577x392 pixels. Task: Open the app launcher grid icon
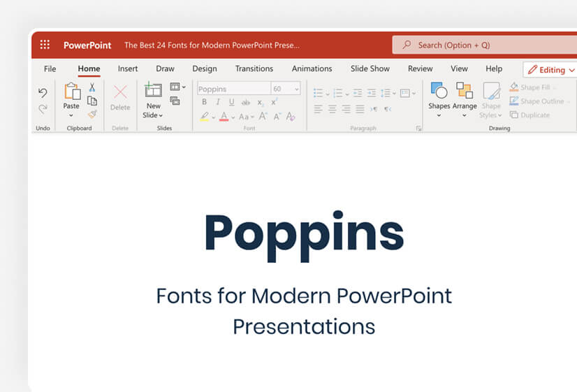pos(45,45)
